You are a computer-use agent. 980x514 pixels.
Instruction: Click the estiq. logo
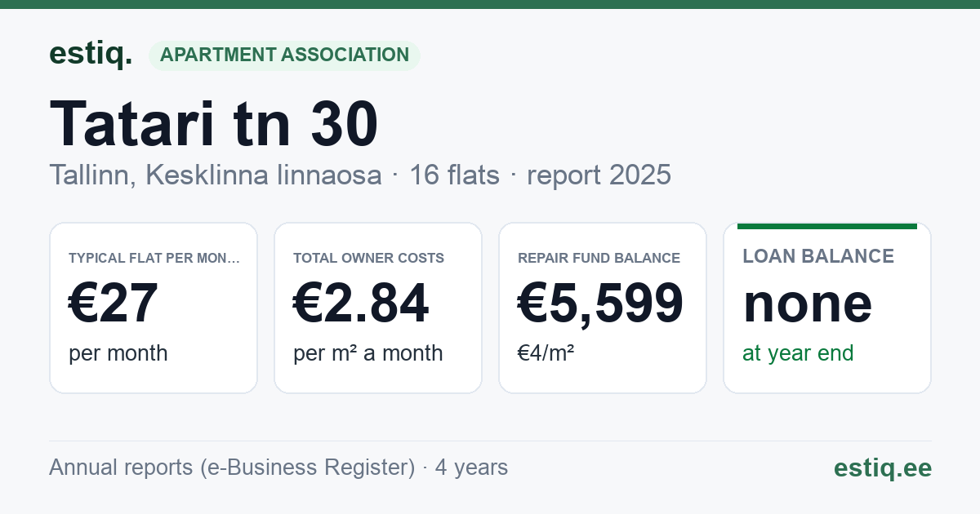[x=91, y=55]
